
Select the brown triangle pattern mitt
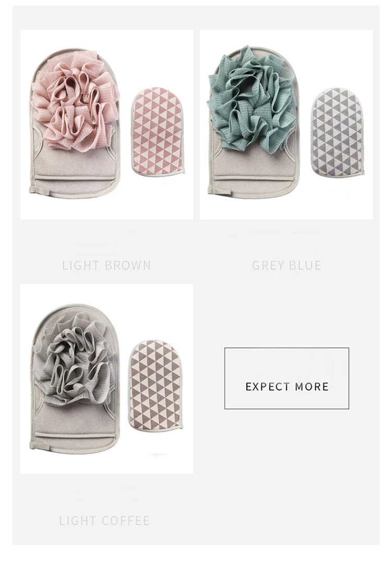click(x=156, y=386)
